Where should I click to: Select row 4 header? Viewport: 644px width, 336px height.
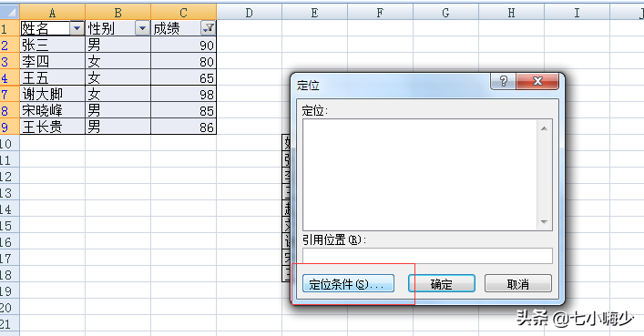(x=9, y=77)
